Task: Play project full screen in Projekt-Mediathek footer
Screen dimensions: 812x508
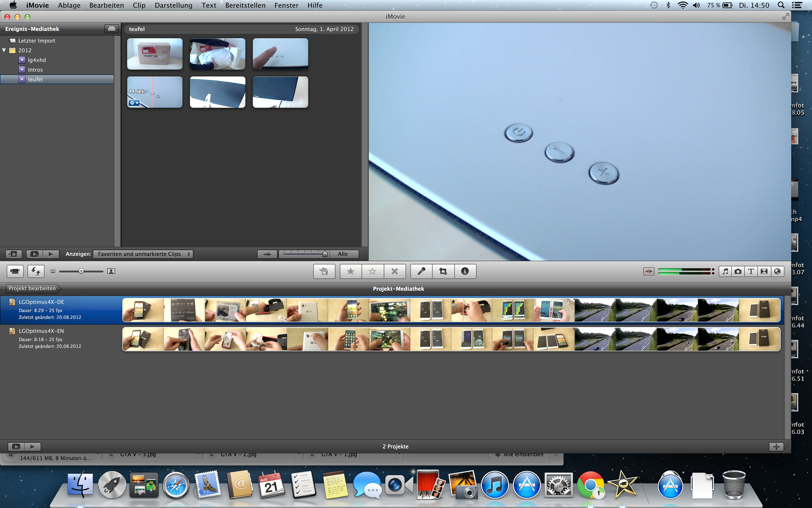Action: [x=16, y=447]
